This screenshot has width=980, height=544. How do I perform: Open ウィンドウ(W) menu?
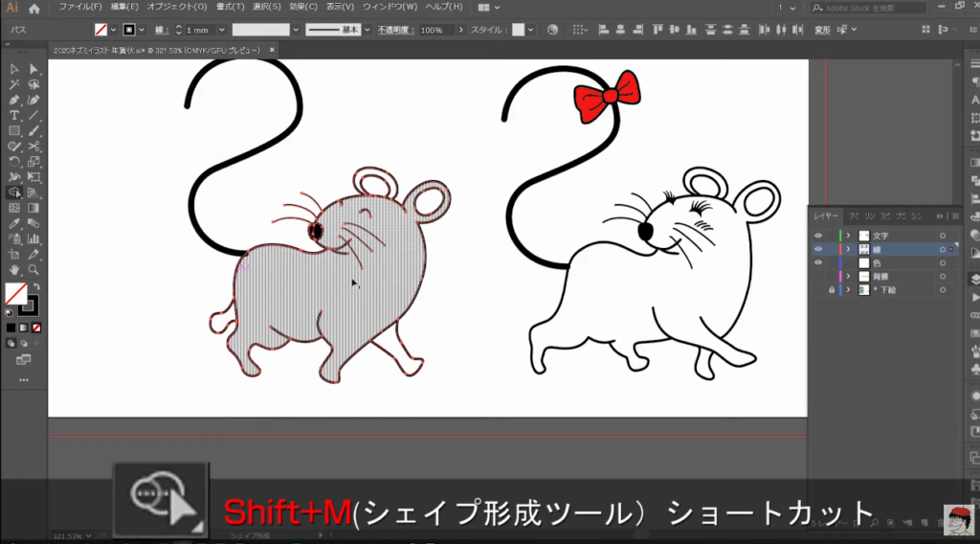click(x=390, y=7)
